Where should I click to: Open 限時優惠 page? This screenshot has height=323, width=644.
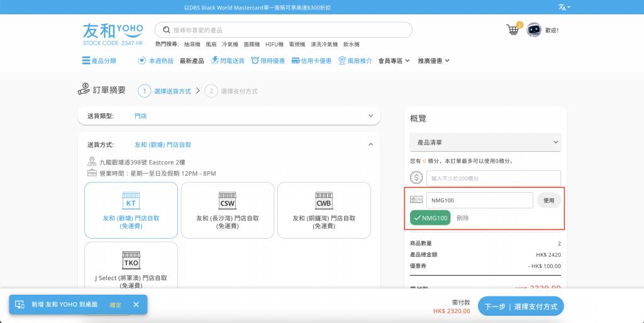click(268, 61)
